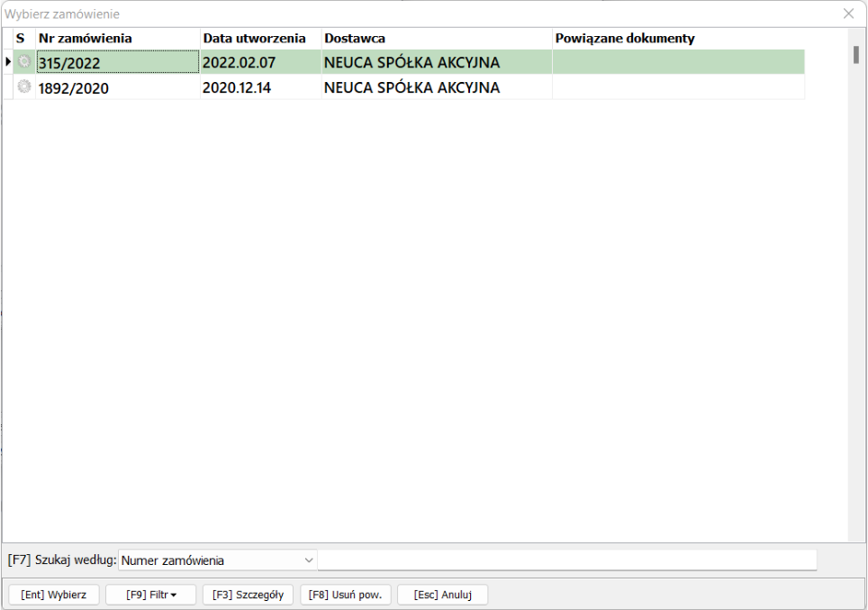Click the NEUCA SPÓŁKA AKCYJNA cell in row 1892/2020
Screen dimensions: 868x610
tap(437, 87)
